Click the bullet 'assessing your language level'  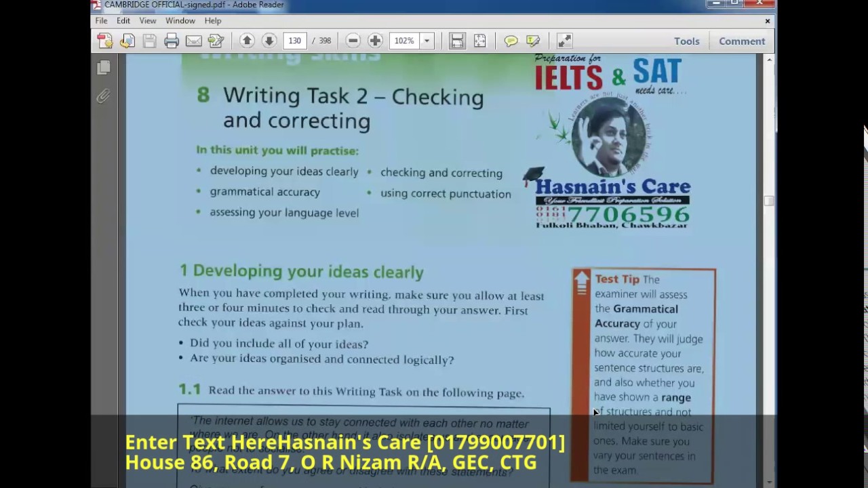coord(284,213)
